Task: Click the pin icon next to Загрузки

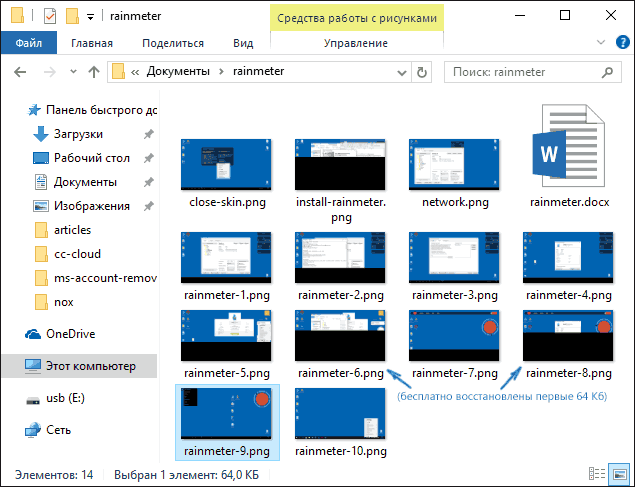Action: coord(149,134)
